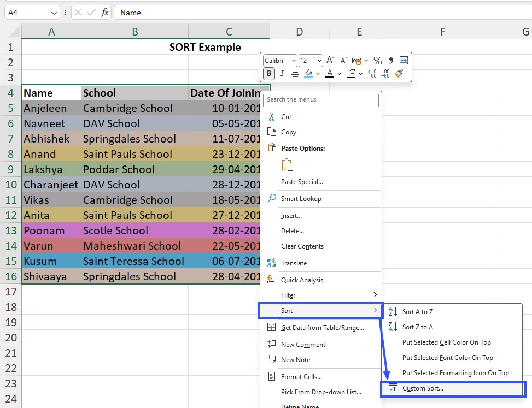Choose Paste Special from context menu
532x408 pixels.
[302, 182]
